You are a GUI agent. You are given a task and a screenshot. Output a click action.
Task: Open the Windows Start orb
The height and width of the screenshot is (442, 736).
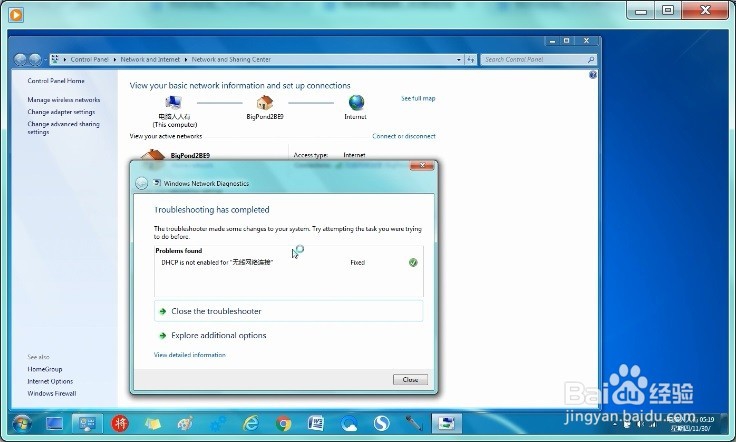pos(22,424)
